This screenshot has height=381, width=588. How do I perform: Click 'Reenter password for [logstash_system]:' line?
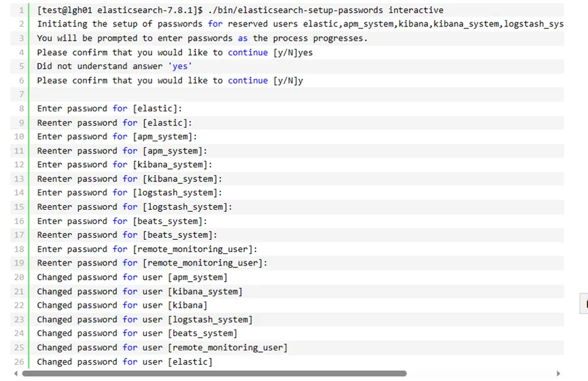click(x=135, y=207)
